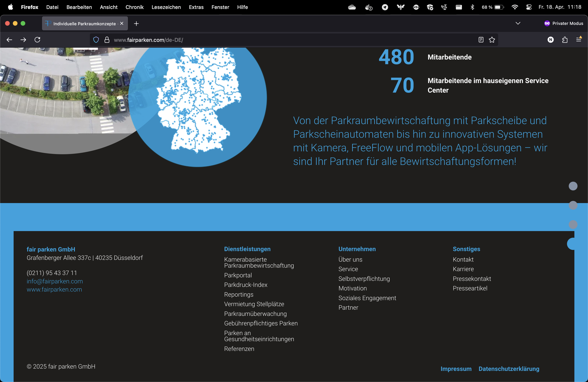The image size is (588, 382).
Task: Toggle reader view icon in address bar
Action: click(x=481, y=40)
